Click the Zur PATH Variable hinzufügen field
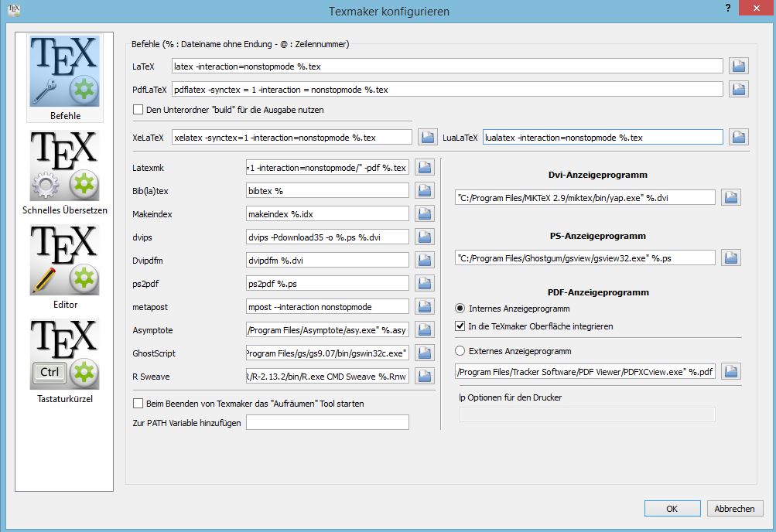 pos(327,422)
